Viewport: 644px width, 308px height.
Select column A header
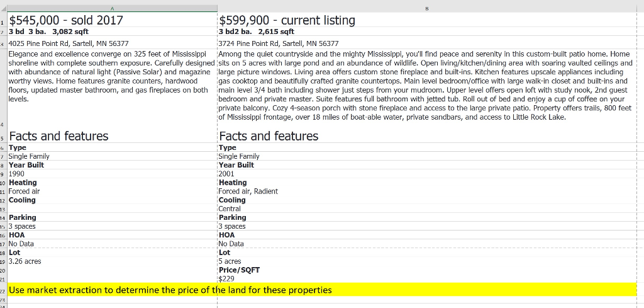tap(112, 8)
